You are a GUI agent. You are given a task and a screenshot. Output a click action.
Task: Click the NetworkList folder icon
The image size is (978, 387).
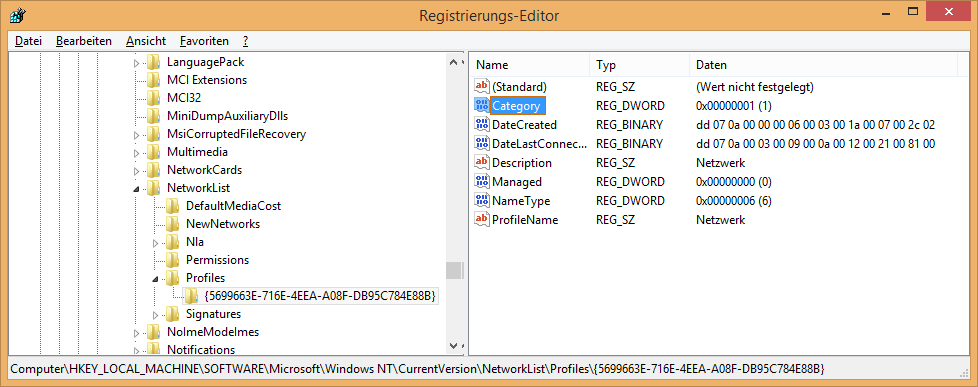154,188
